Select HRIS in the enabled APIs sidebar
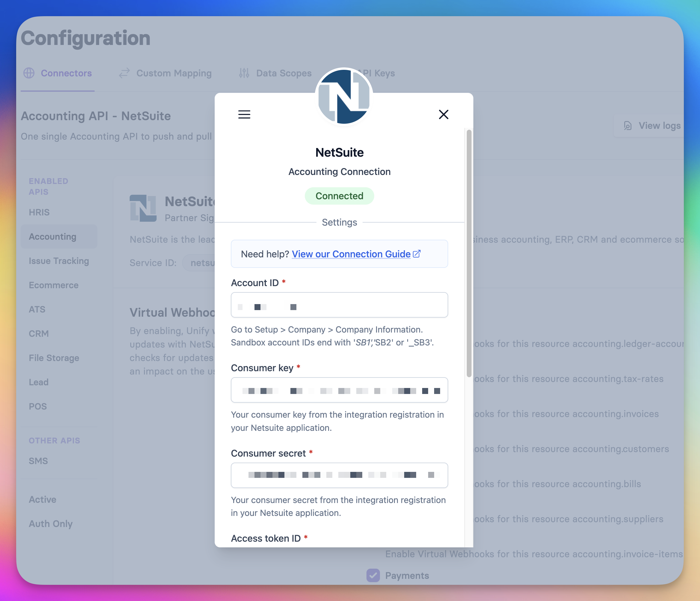 [39, 212]
